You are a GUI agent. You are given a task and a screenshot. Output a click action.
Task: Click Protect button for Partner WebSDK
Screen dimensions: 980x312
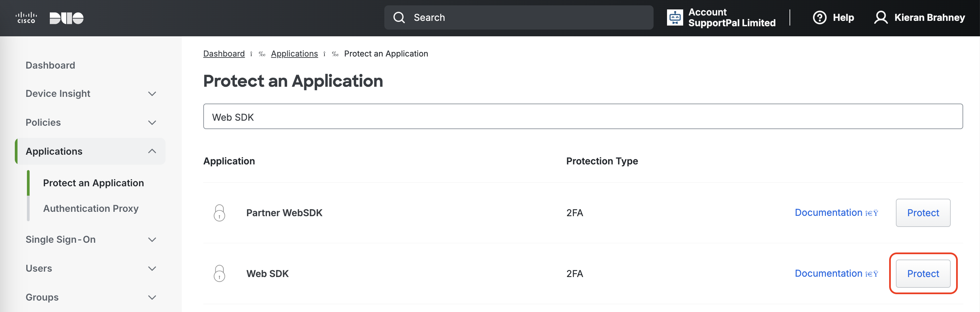923,213
